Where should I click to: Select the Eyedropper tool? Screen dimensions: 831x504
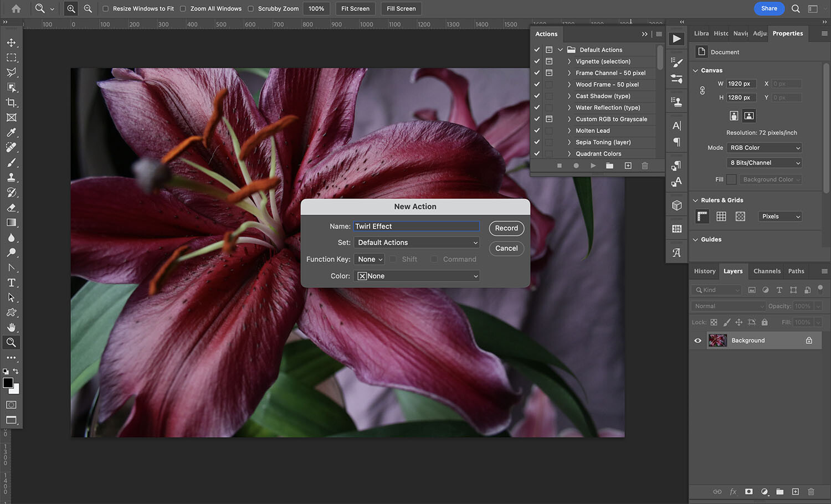(12, 132)
